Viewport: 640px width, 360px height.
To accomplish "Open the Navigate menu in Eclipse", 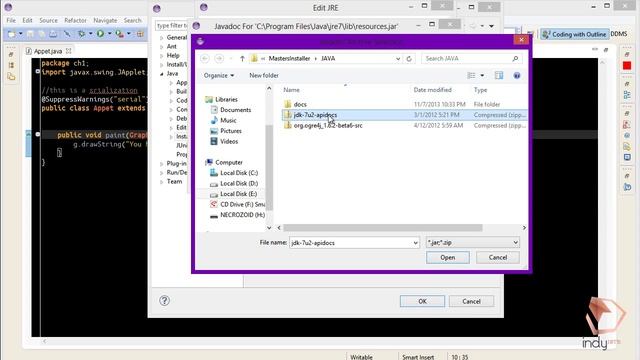I will 105,20.
